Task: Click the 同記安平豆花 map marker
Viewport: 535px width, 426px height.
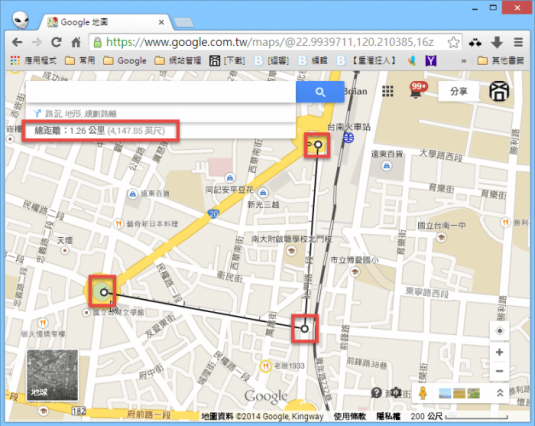Action: pos(230,178)
